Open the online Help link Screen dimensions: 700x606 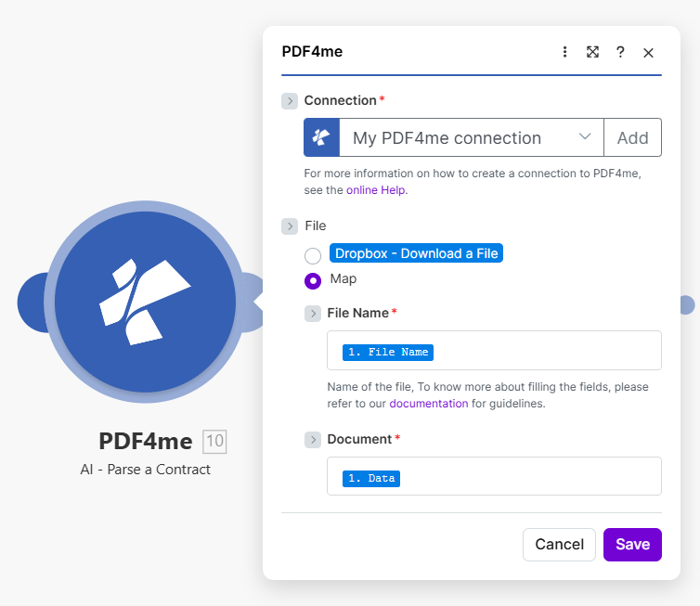tap(375, 190)
